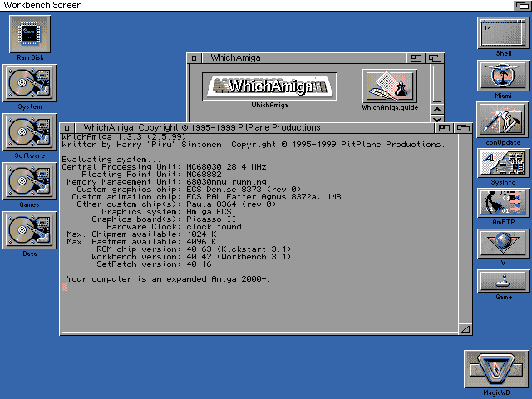
Task: Click the drawer scroll down arrow
Action: [x=437, y=119]
